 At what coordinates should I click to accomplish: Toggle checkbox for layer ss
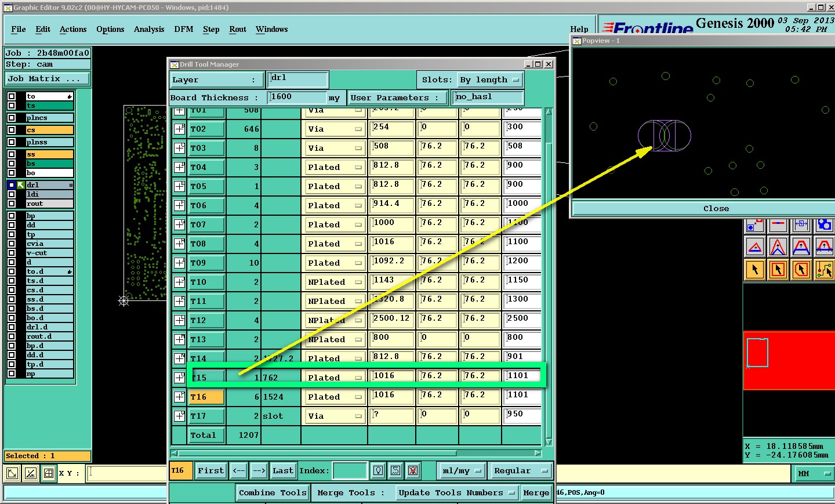[x=12, y=154]
